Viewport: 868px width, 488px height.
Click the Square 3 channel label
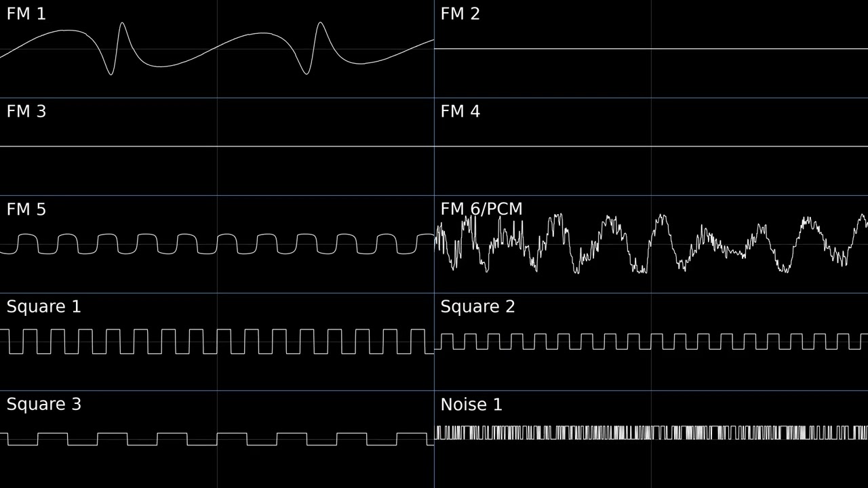(44, 405)
